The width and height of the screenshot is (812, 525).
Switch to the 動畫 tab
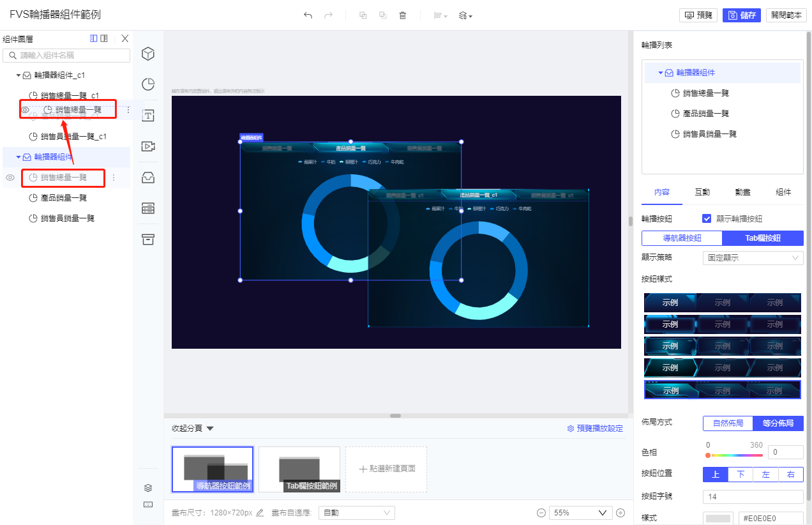[x=742, y=192]
